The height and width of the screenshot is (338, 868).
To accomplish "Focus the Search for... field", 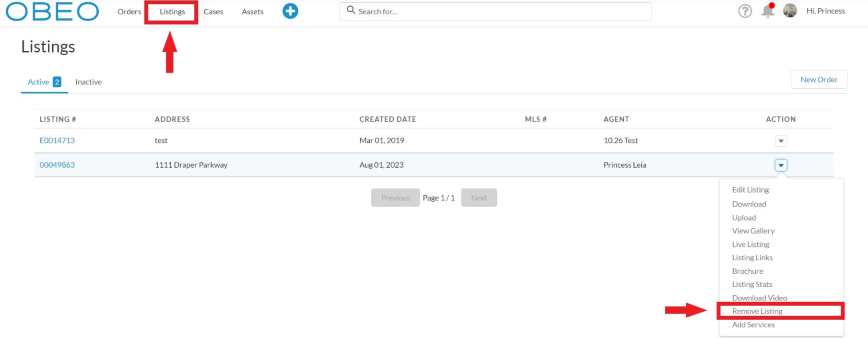I will [495, 12].
